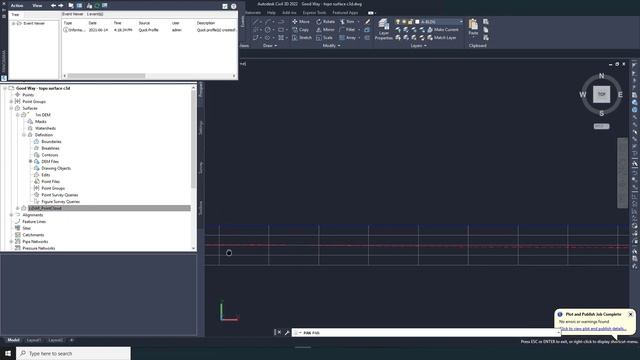Click the customize wrench icon on command line
This screenshot has width=640, height=360.
[x=287, y=333]
